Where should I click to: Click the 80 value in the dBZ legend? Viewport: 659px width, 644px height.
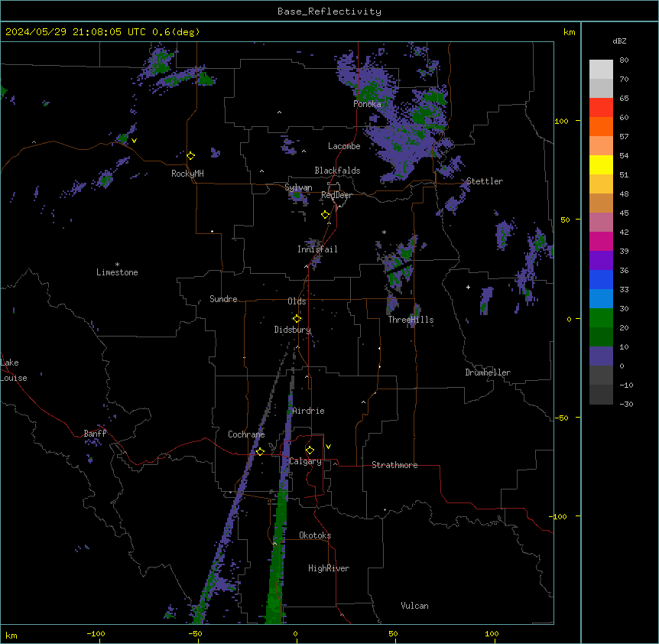624,60
